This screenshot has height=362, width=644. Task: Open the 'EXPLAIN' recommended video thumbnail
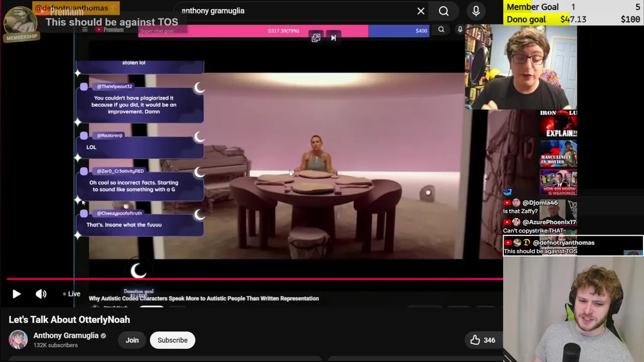pos(558,124)
